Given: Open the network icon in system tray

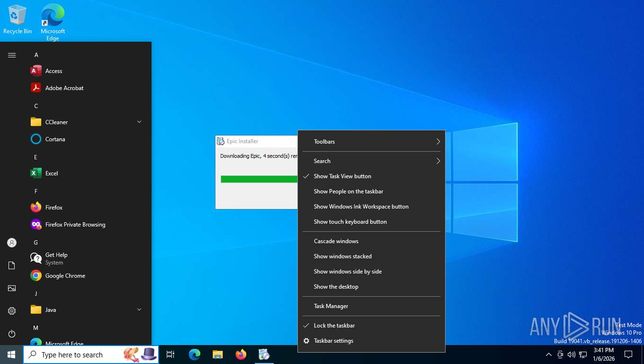Looking at the screenshot, I should click(x=583, y=355).
